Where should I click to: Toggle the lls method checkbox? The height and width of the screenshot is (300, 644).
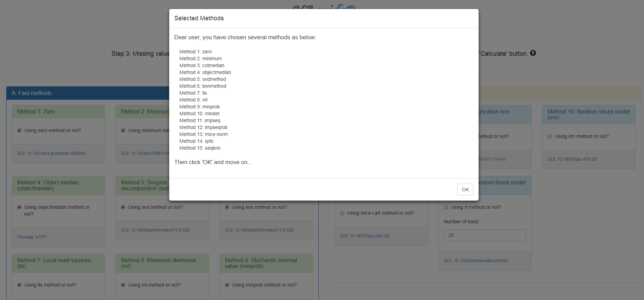(19, 285)
